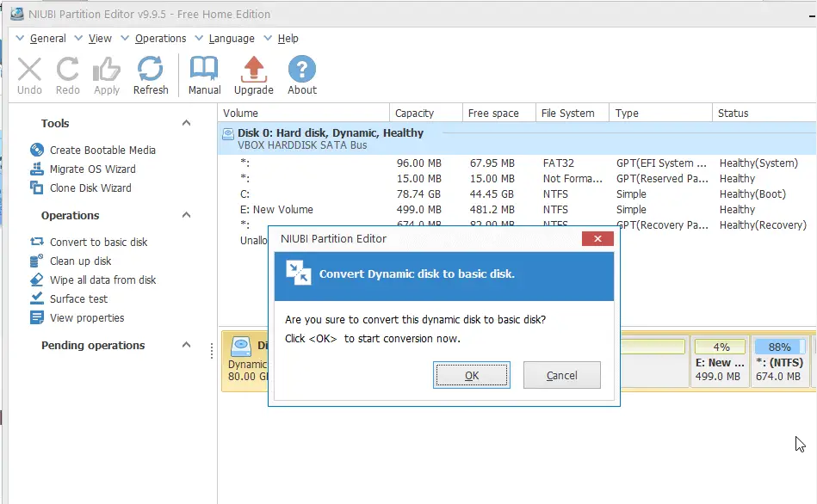Collapse the Tools panel section

pyautogui.click(x=186, y=123)
